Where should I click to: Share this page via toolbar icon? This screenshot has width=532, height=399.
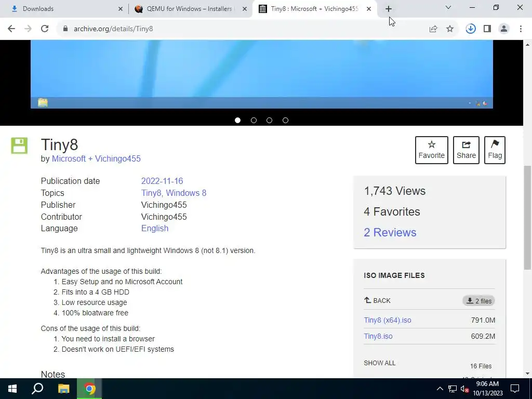click(433, 29)
